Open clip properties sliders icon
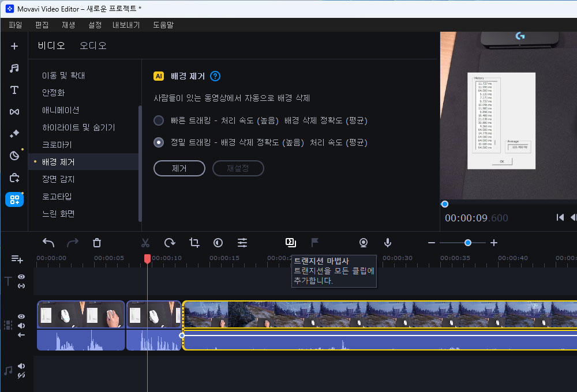 (242, 243)
